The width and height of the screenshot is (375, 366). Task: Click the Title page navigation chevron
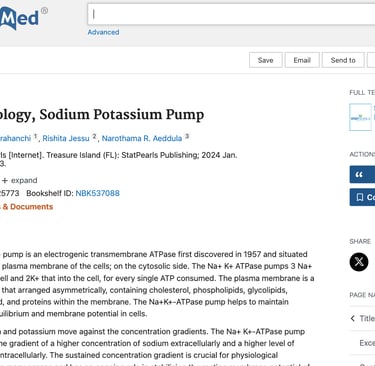(x=353, y=318)
